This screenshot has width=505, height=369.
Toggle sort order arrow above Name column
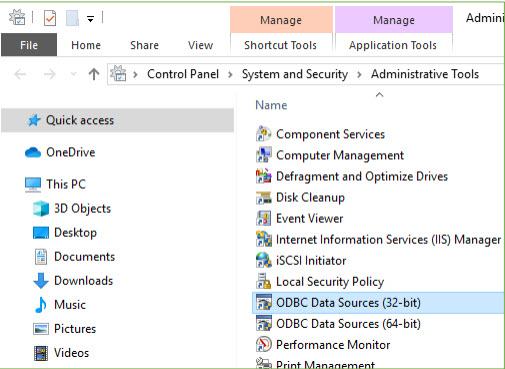tap(379, 95)
